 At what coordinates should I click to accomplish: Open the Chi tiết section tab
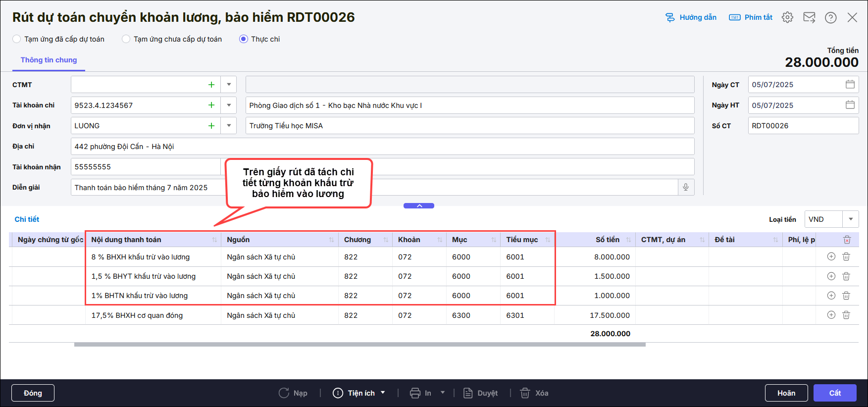pos(27,219)
